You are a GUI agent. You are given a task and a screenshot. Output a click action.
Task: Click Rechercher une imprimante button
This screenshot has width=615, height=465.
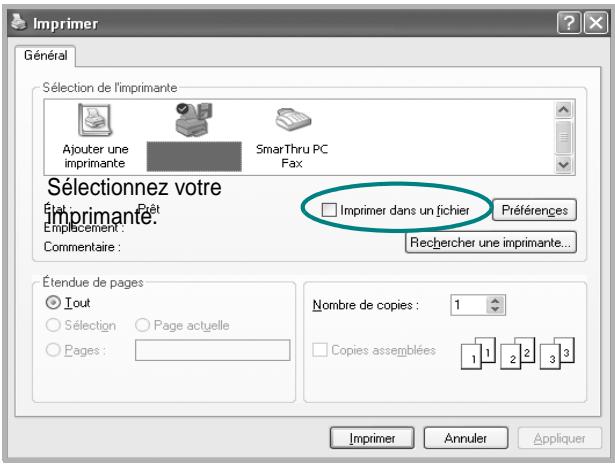click(490, 242)
